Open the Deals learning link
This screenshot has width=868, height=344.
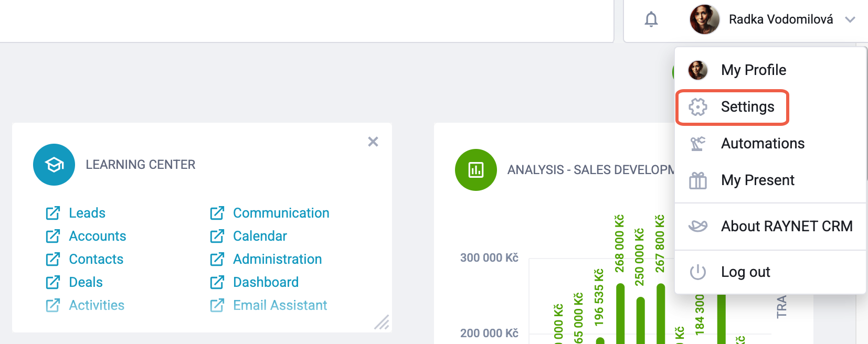coord(86,282)
